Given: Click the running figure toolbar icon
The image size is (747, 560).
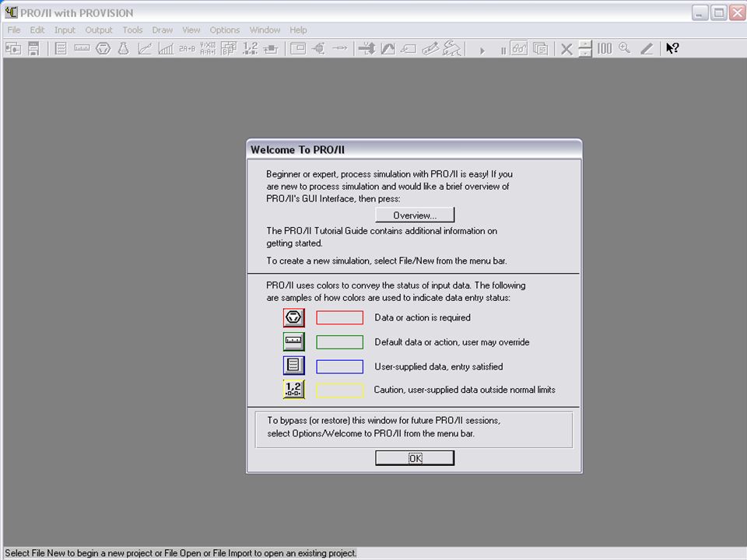Looking at the screenshot, I should coord(451,48).
